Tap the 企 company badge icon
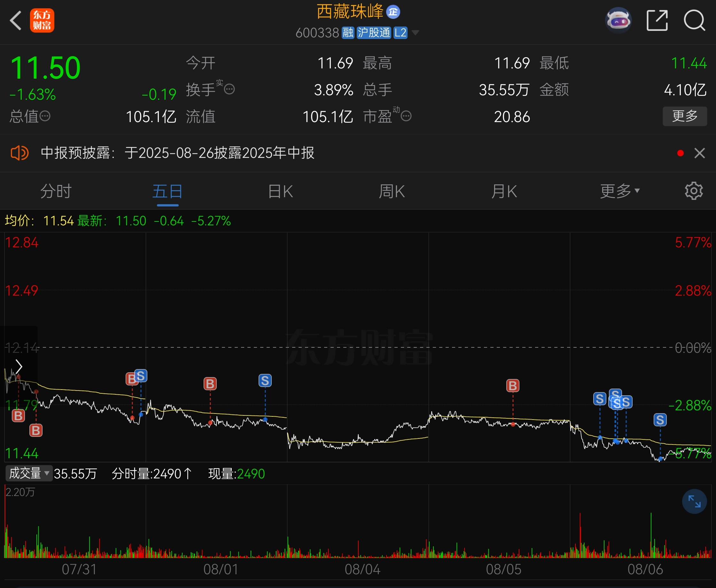Viewport: 716px width, 588px height. pyautogui.click(x=393, y=12)
